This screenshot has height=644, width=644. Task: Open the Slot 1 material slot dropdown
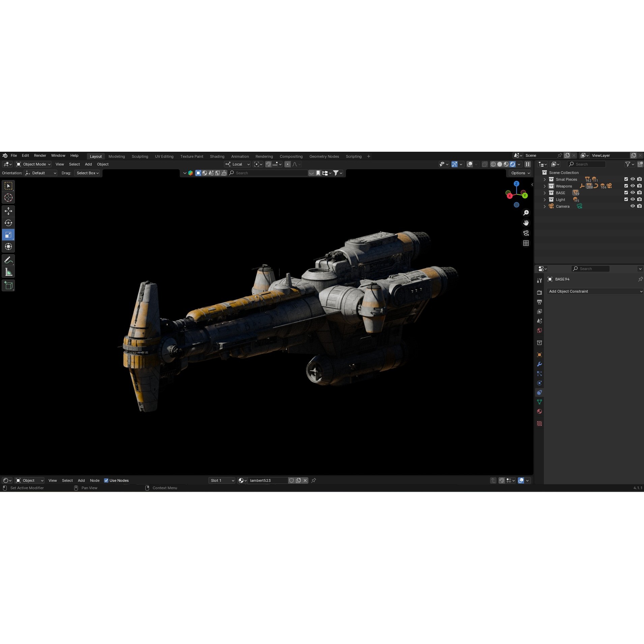click(x=222, y=480)
